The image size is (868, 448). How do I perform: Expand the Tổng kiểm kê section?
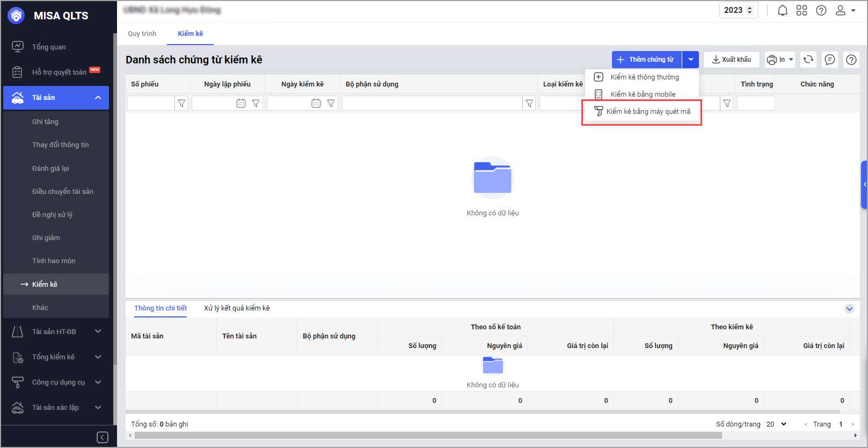click(98, 357)
